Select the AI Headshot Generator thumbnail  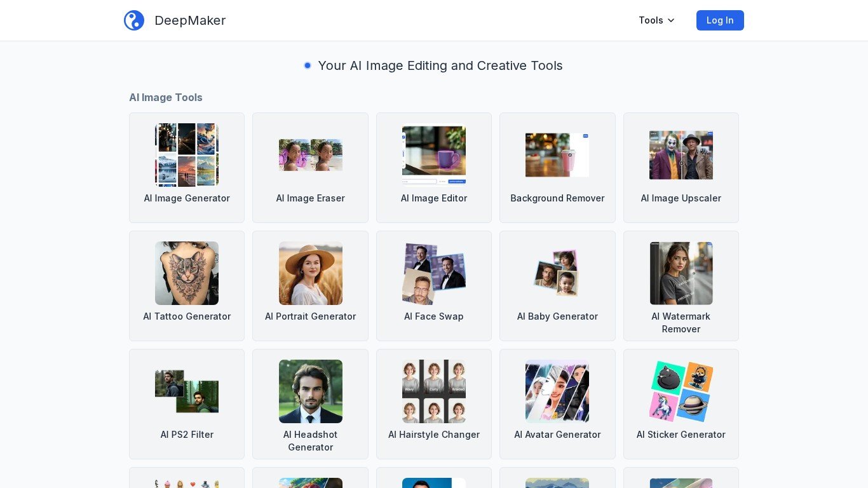pos(310,391)
